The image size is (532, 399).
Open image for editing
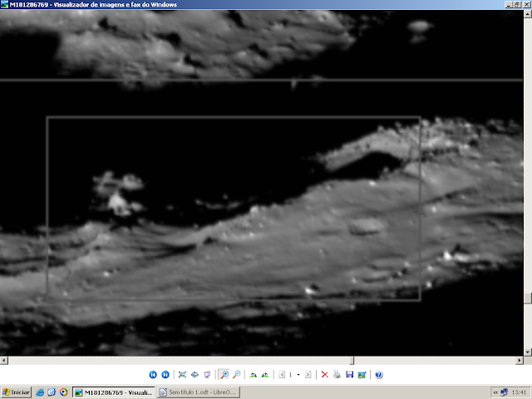click(x=362, y=375)
